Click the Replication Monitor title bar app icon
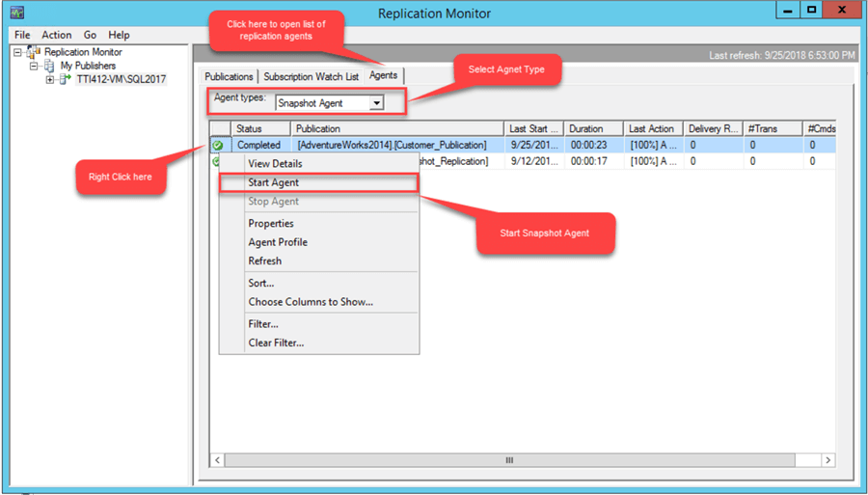Image resolution: width=868 pixels, height=495 pixels. 16,14
